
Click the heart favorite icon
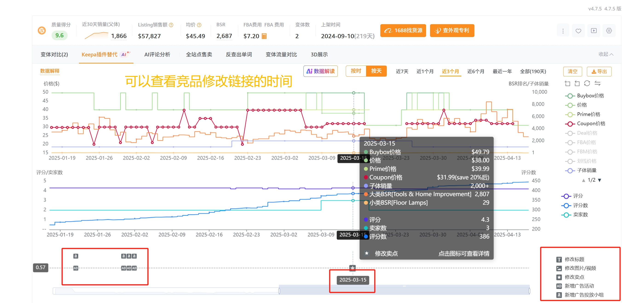(x=578, y=31)
